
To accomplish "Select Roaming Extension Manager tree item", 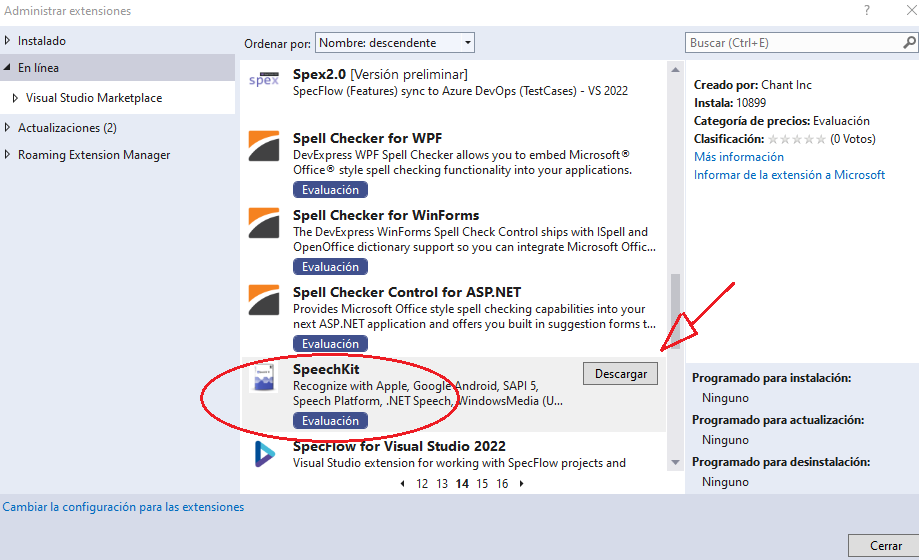I will coord(94,155).
